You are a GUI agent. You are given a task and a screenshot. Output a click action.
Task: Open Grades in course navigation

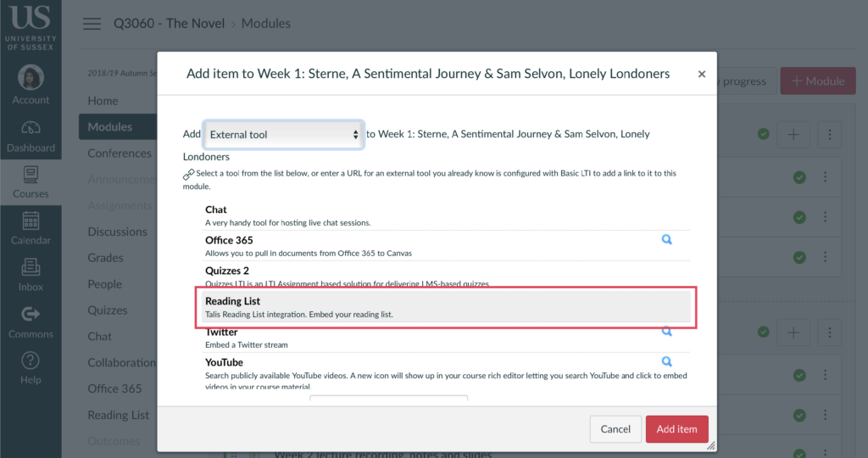(105, 258)
